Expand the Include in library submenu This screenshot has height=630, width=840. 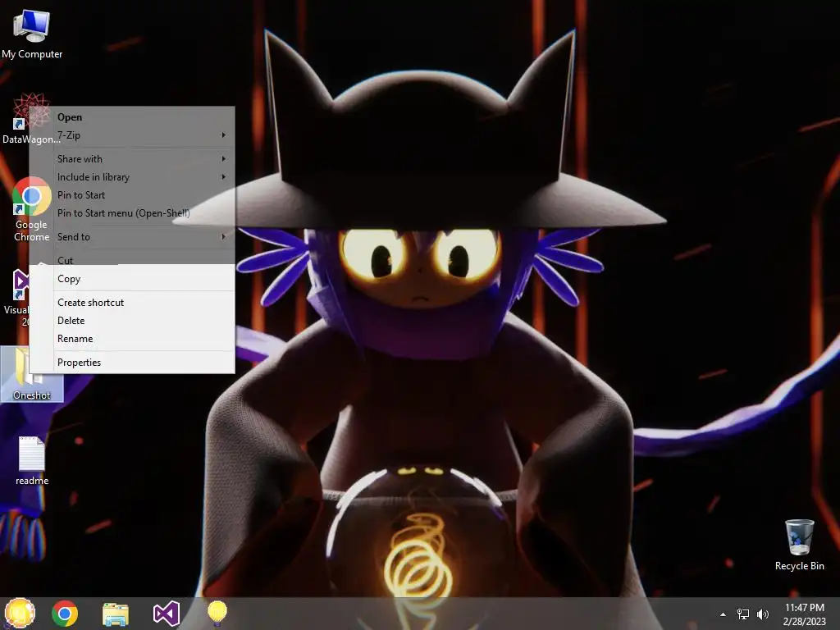(x=132, y=177)
